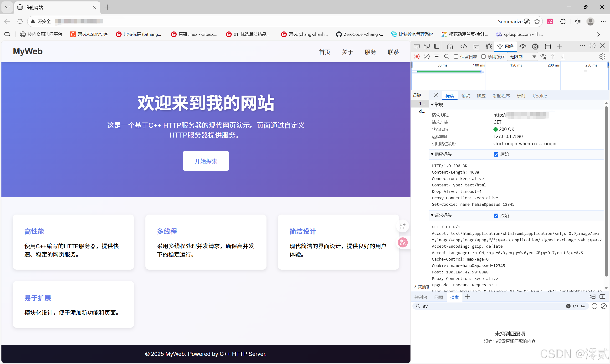610x364 pixels.
Task: Refresh the search results icon
Action: (594, 306)
